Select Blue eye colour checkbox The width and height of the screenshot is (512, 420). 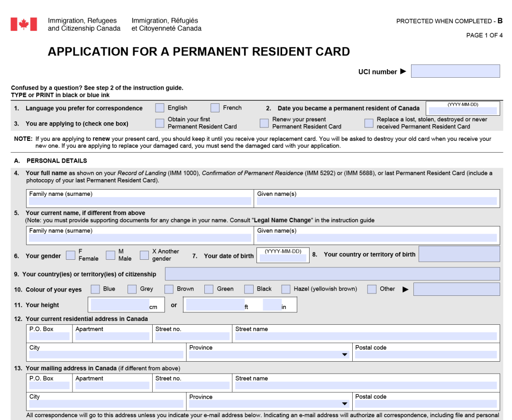tap(95, 289)
